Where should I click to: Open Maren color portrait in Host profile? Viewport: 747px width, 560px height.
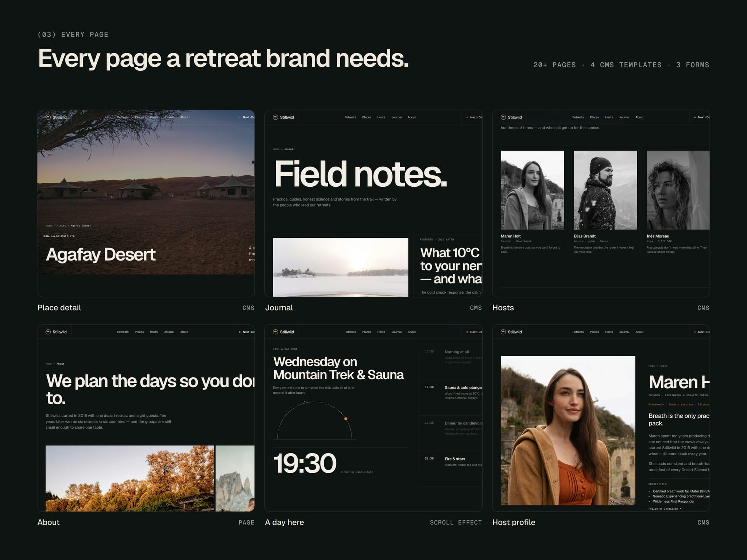tap(568, 430)
